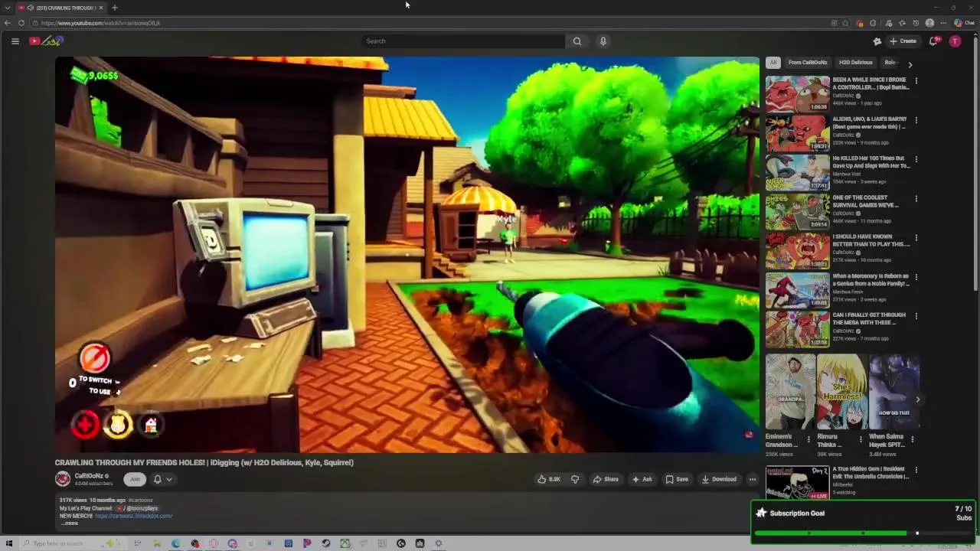This screenshot has height=551, width=980.
Task: Focus the YouTube Search field
Action: (x=463, y=41)
